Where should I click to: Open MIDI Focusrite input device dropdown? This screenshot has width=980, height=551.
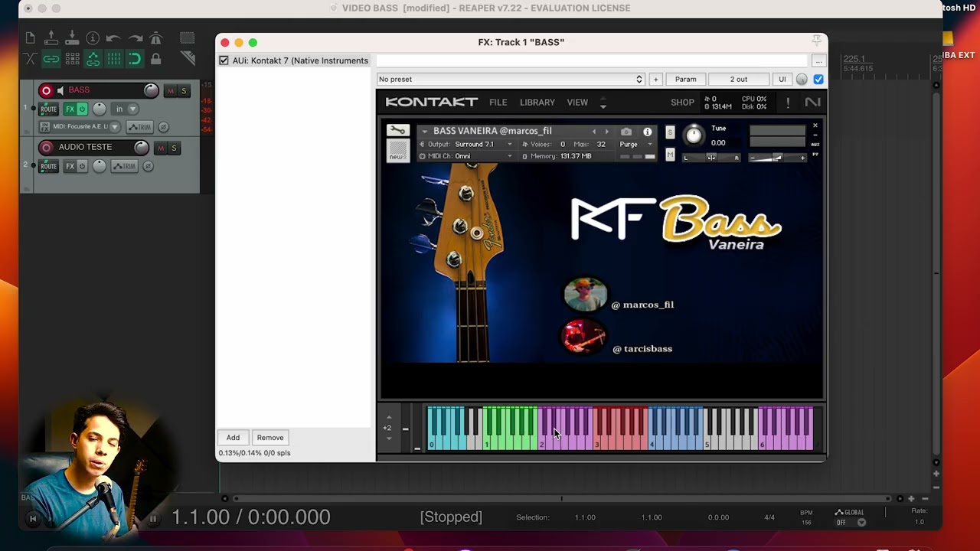[80, 126]
